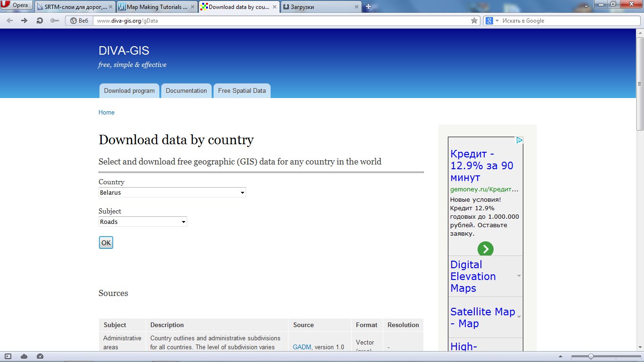Open the Download program tab

click(129, 91)
